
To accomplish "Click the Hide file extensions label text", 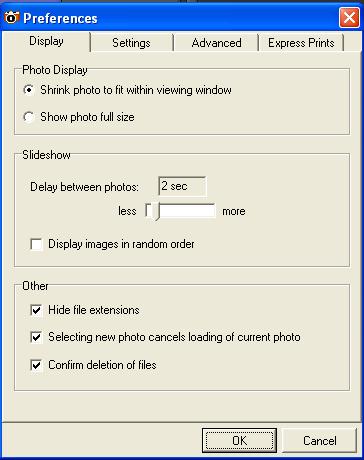I will click(x=94, y=310).
